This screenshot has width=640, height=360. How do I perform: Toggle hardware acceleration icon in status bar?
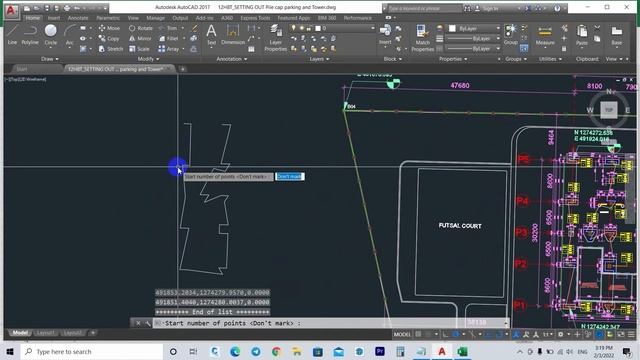click(599, 334)
